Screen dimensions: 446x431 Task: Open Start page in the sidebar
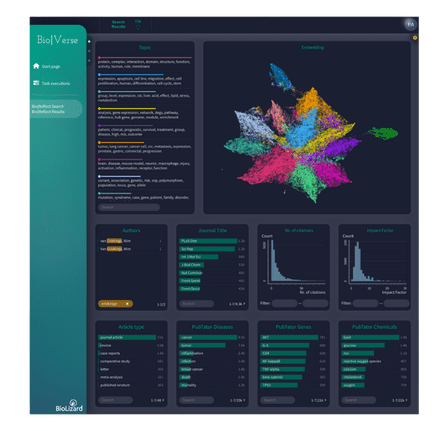[51, 66]
